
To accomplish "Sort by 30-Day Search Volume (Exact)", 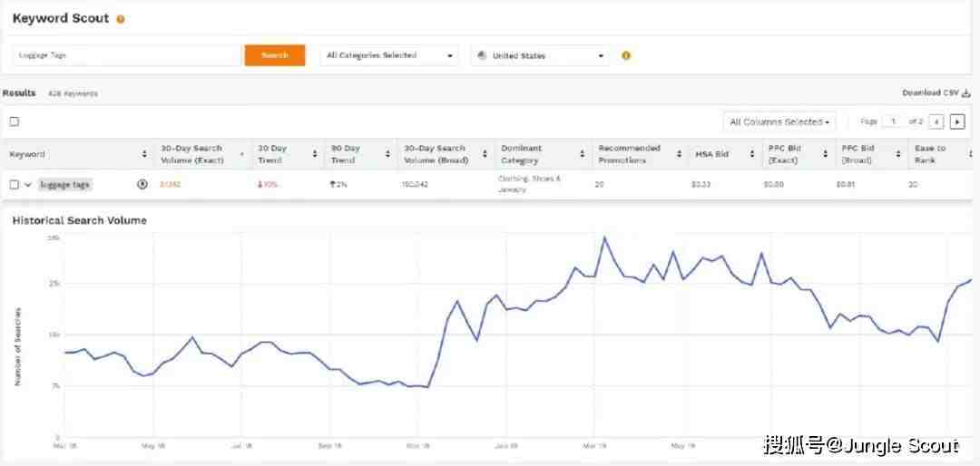I will [242, 153].
